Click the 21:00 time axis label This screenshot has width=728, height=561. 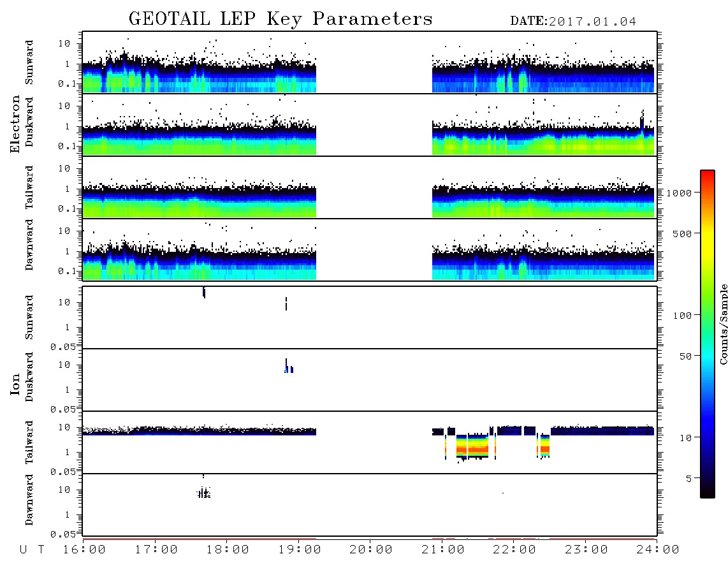[443, 550]
